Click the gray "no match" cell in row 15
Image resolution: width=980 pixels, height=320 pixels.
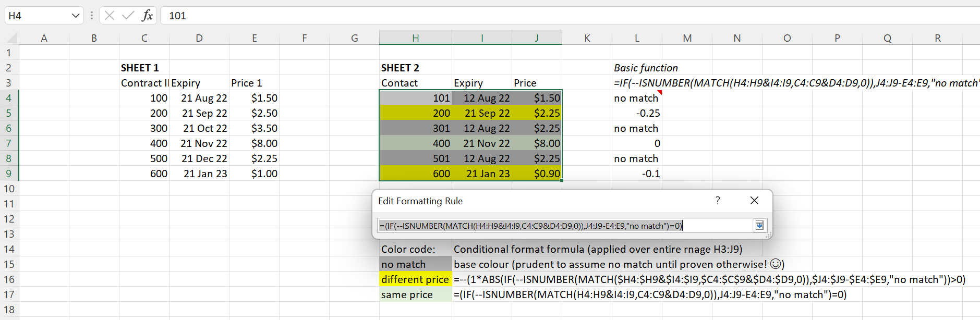415,264
